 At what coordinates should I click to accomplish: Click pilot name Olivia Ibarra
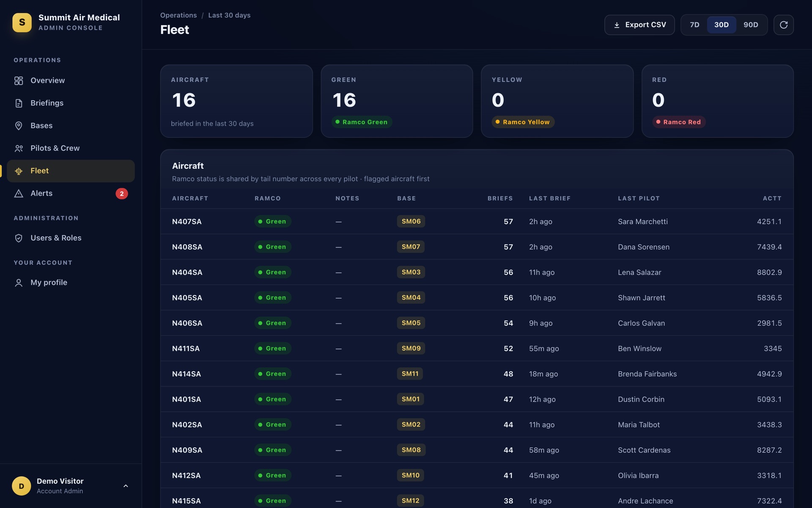click(638, 475)
